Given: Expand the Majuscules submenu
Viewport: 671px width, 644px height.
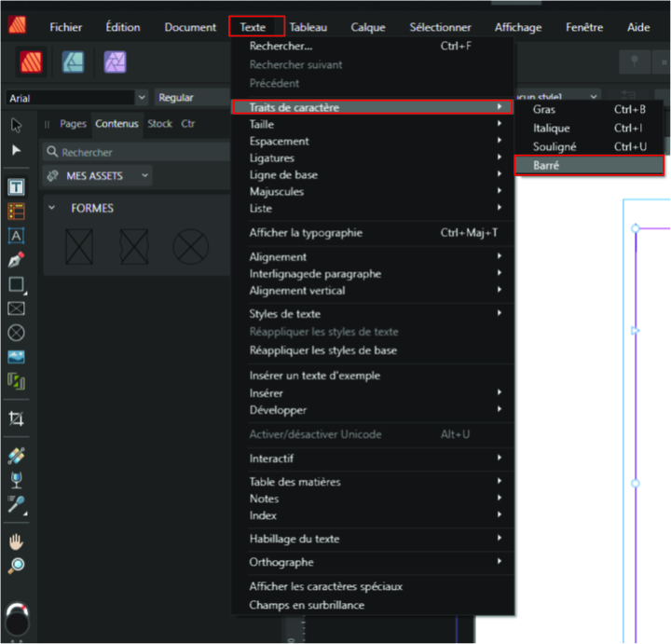Looking at the screenshot, I should coord(372,191).
